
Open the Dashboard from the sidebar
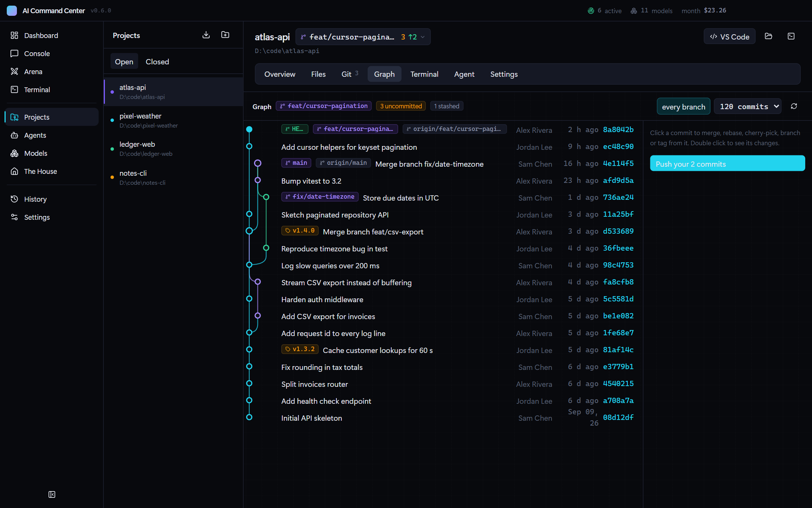(52, 35)
